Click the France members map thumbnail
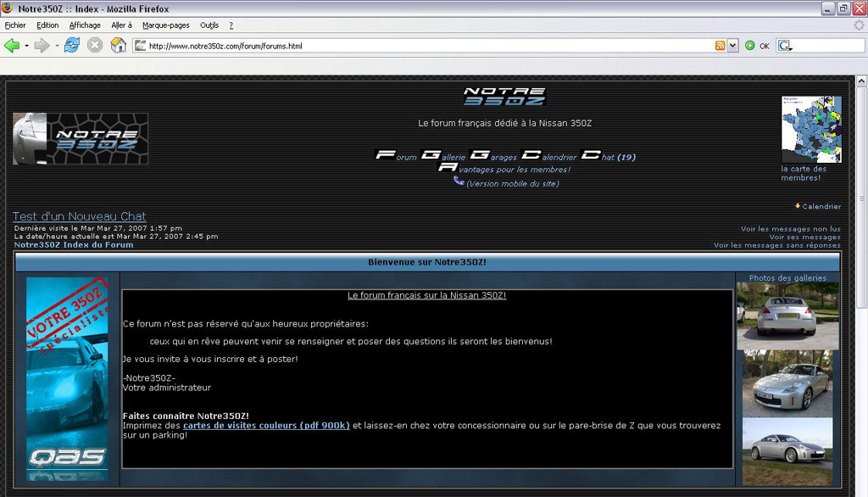The height and width of the screenshot is (497, 868). (x=811, y=130)
